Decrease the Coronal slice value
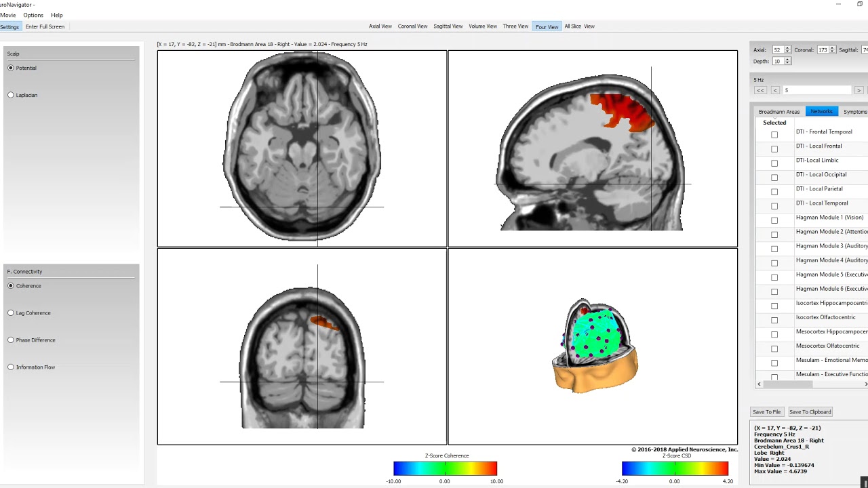The width and height of the screenshot is (868, 488). (x=832, y=52)
